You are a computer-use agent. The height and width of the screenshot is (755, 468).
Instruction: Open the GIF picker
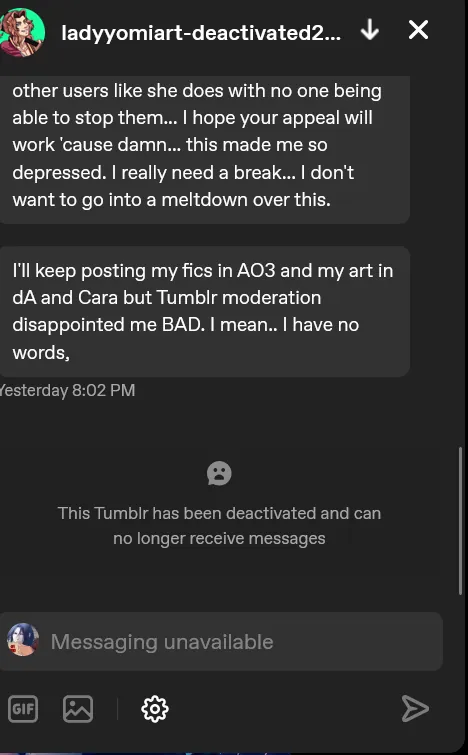point(23,709)
